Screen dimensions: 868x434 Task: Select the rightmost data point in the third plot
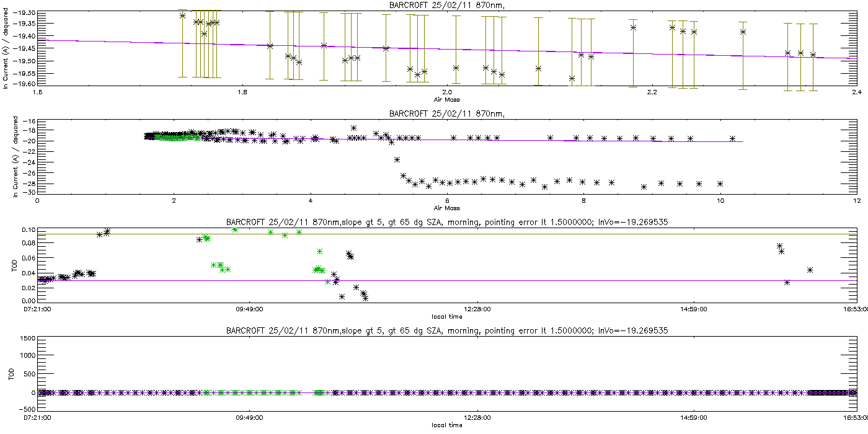pyautogui.click(x=810, y=270)
